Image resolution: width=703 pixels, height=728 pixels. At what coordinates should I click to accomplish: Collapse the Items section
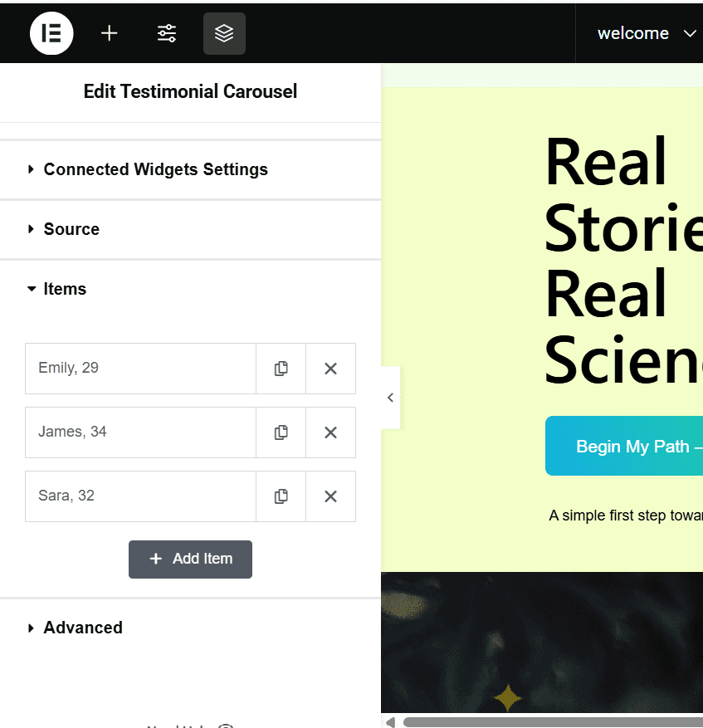[x=65, y=289]
